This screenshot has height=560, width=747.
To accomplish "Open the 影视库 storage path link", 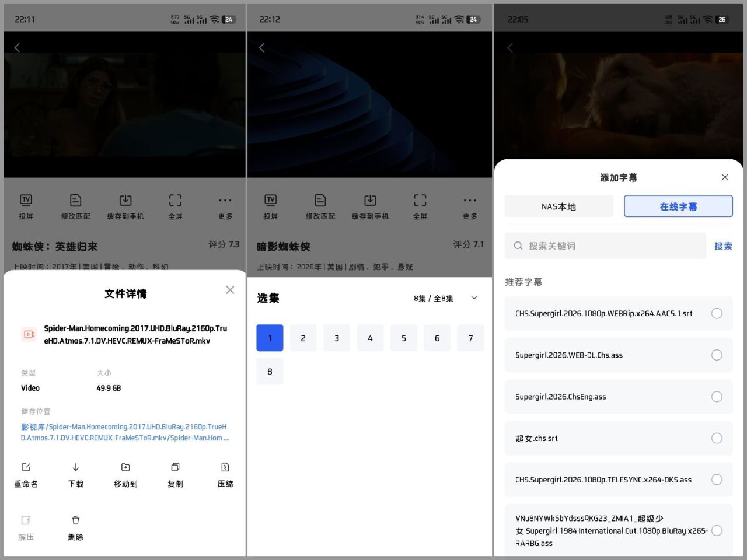I will (x=125, y=432).
